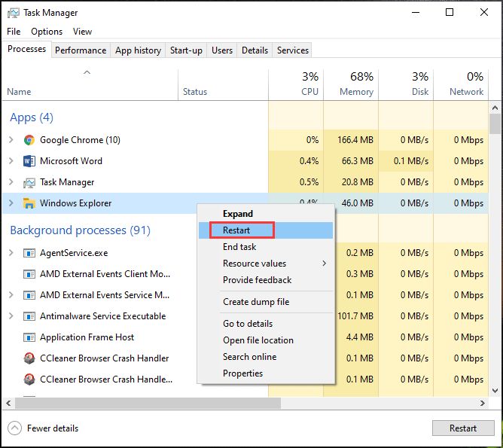The image size is (503, 448).
Task: Click the Background processes (91) heading
Action: tap(81, 230)
